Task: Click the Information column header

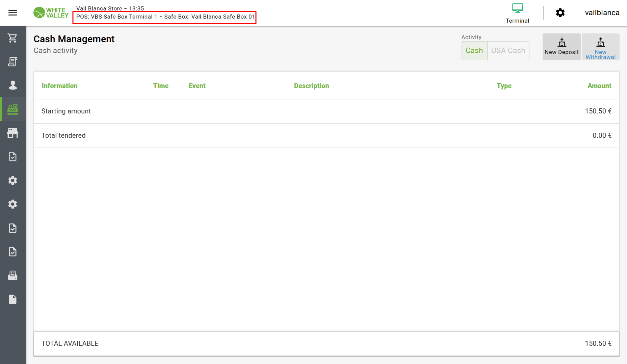Action: click(59, 86)
